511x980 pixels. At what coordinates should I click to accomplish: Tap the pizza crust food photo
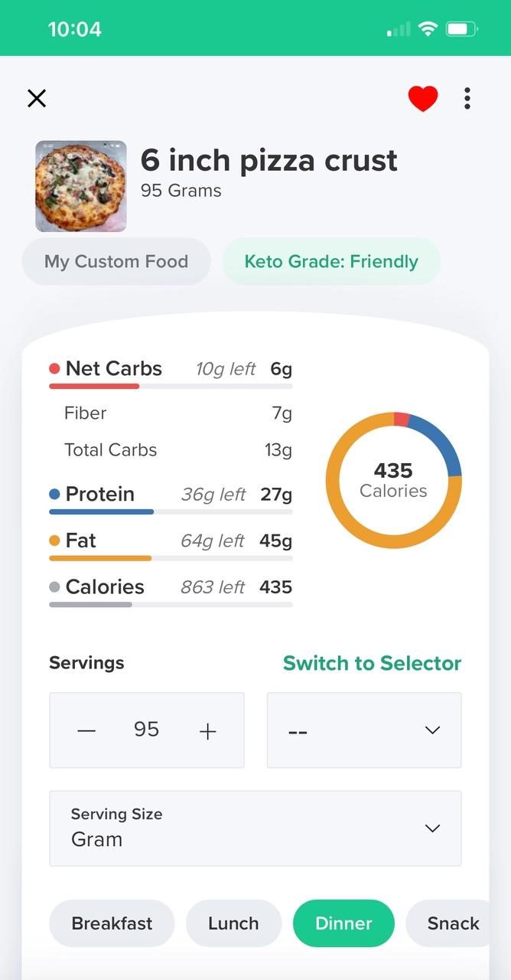81,186
